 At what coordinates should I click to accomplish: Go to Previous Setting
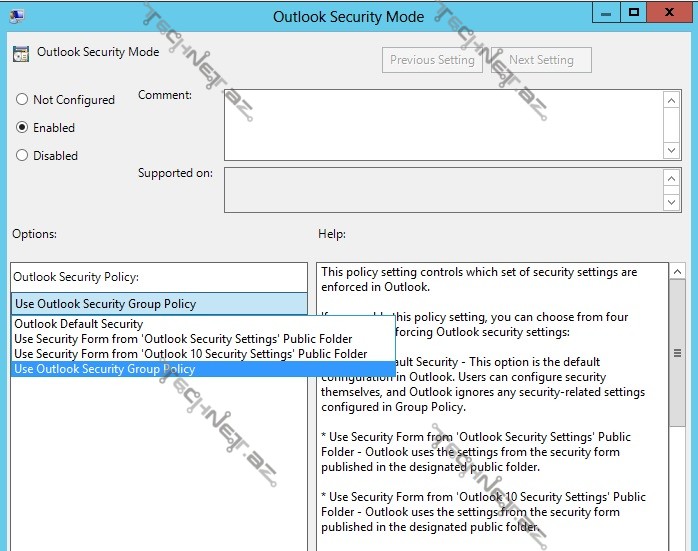click(x=432, y=60)
